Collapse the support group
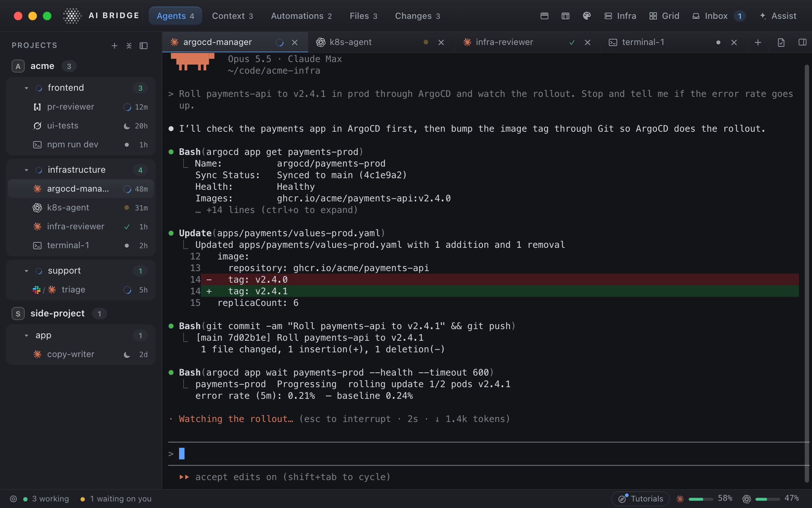 [x=26, y=271]
